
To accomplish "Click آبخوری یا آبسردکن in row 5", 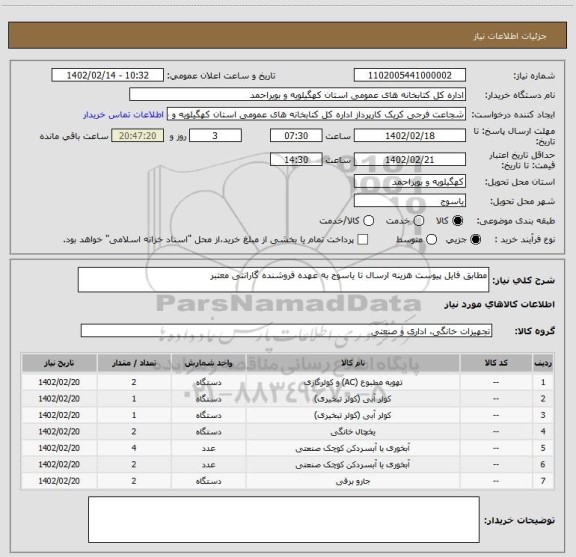I will tap(353, 448).
